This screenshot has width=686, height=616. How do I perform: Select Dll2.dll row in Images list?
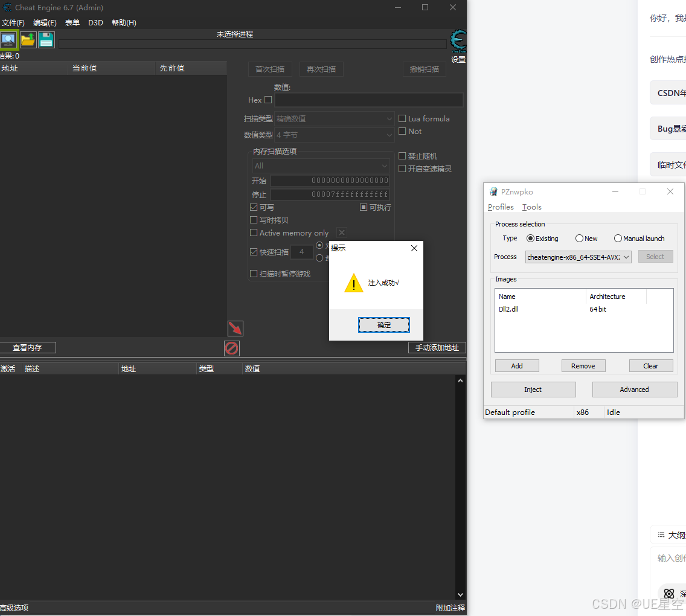pos(583,309)
